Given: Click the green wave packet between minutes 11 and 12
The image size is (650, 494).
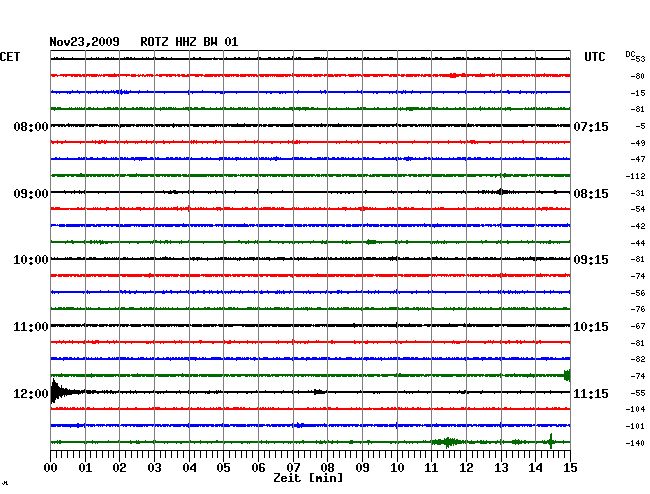Looking at the screenshot, I should (x=447, y=442).
